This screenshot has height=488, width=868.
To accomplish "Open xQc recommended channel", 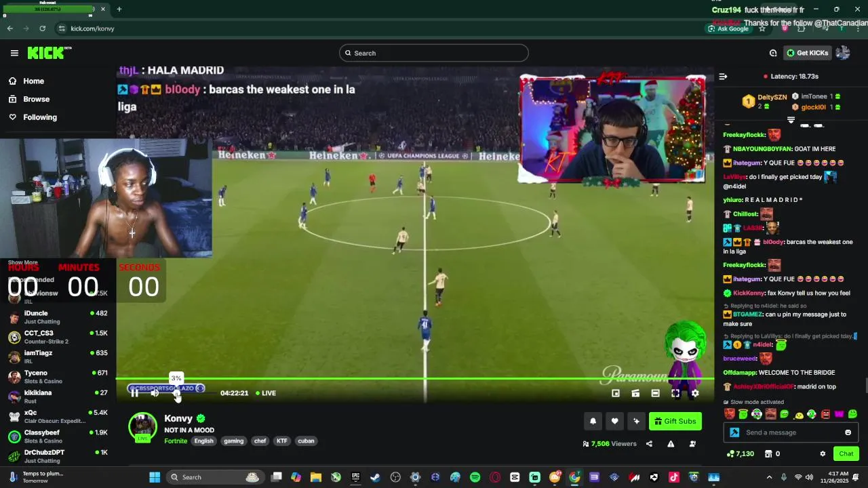I will click(x=58, y=416).
